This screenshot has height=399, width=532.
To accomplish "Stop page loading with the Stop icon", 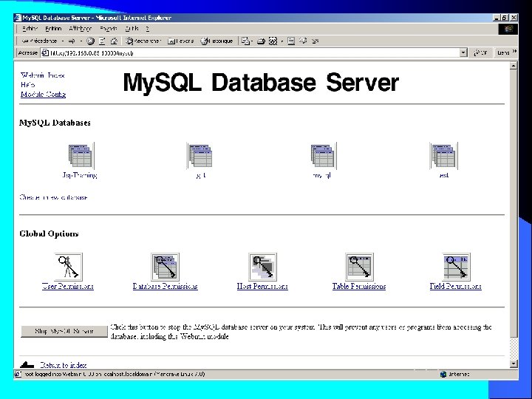I will coord(90,41).
